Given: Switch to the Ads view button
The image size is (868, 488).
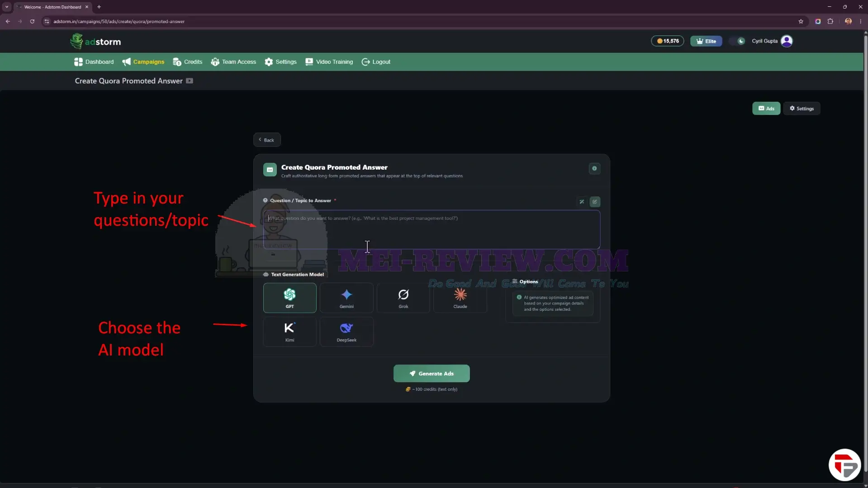Looking at the screenshot, I should [x=766, y=109].
